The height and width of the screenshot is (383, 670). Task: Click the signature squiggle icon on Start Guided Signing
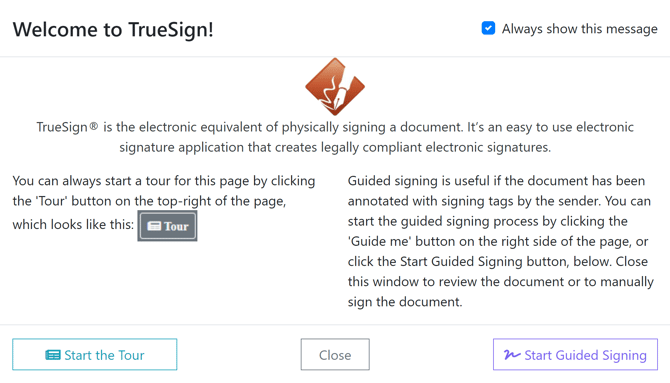[x=512, y=355]
